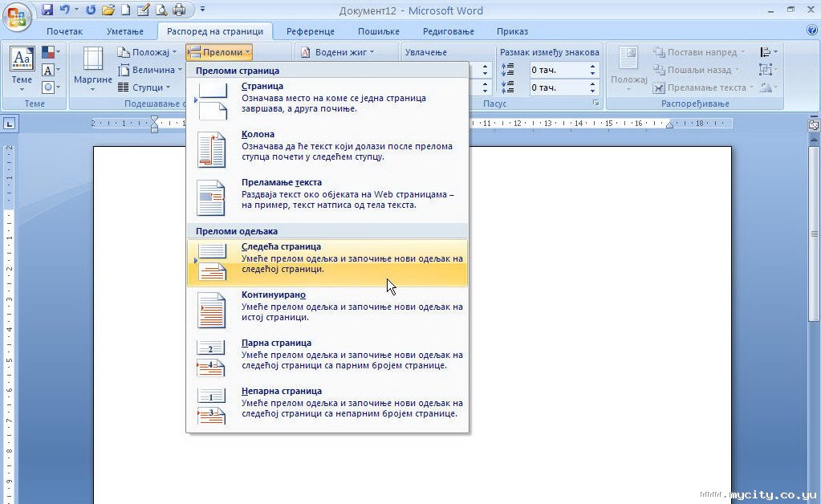The image size is (821, 504).
Task: Toggle ruler visibility icon above scrollbar
Action: (813, 124)
